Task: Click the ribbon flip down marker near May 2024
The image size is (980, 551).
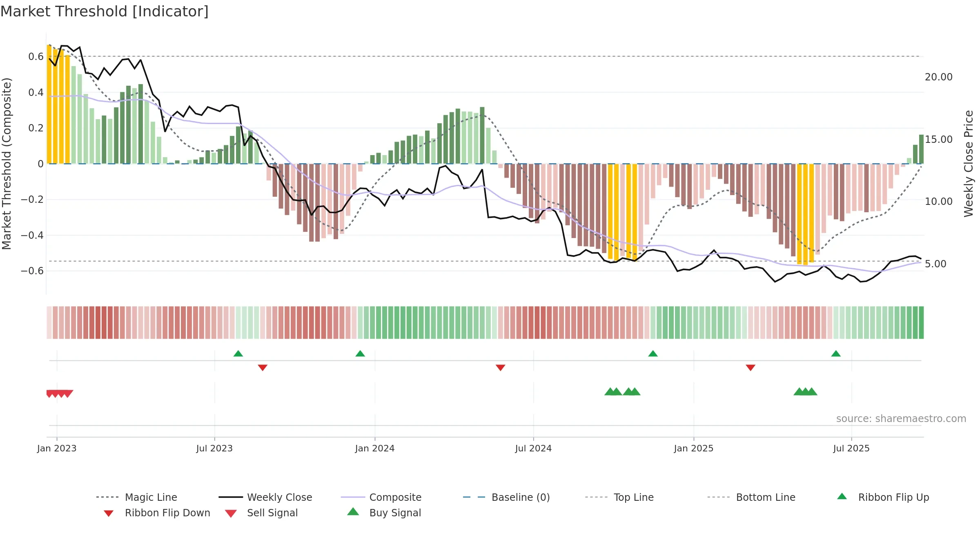Action: [x=501, y=368]
